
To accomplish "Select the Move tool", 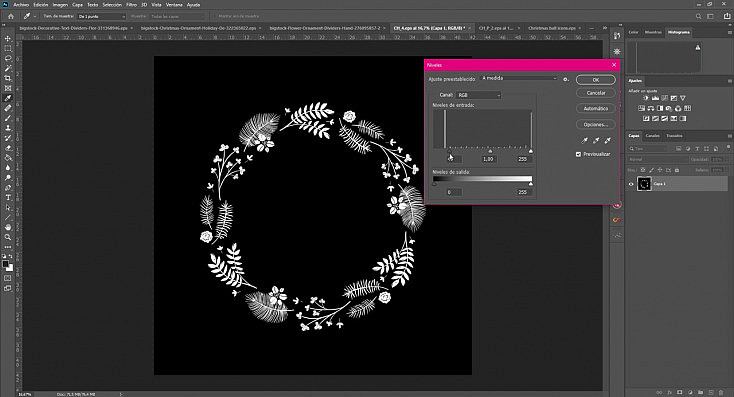I will pos(7,38).
